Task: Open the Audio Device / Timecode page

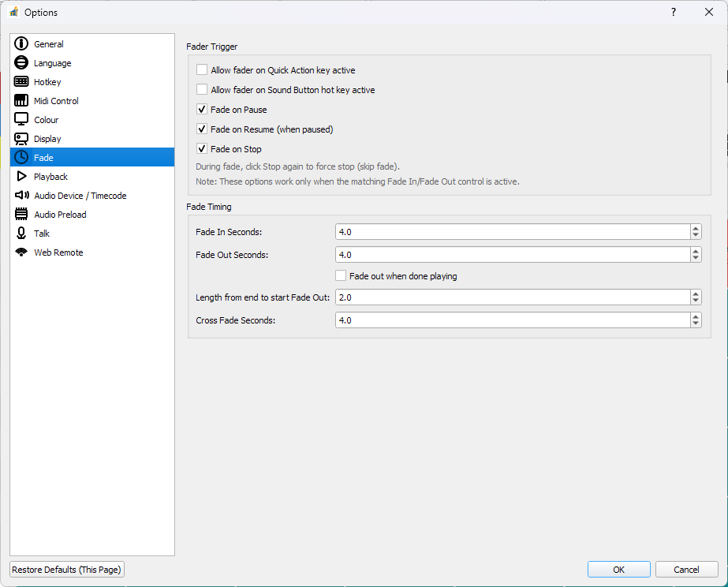Action: tap(80, 196)
